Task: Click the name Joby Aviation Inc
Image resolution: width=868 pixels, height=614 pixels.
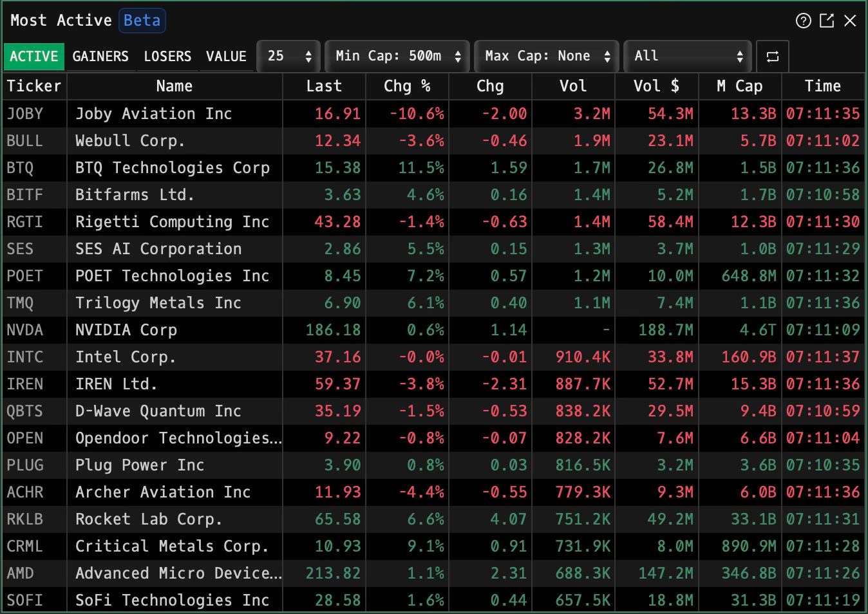Action: [x=153, y=114]
